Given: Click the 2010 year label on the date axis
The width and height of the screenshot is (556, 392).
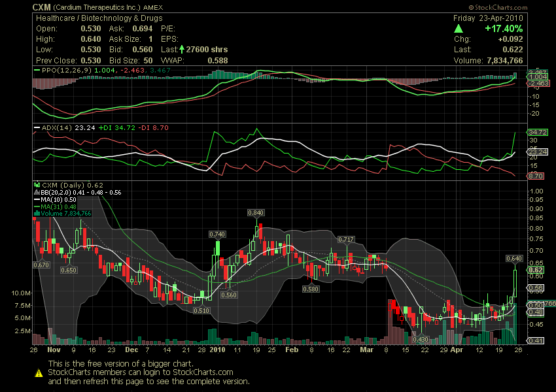Looking at the screenshot, I should [217, 350].
